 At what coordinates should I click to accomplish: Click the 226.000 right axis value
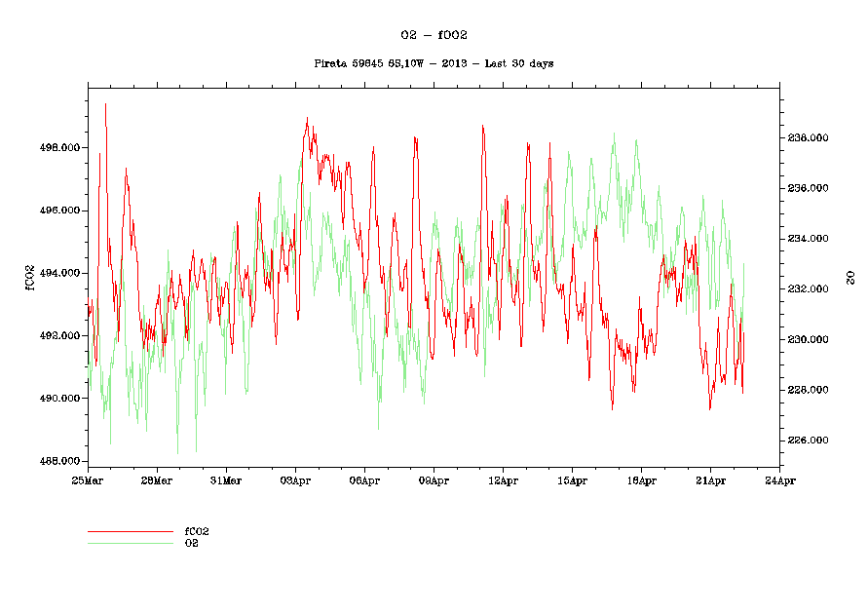809,441
